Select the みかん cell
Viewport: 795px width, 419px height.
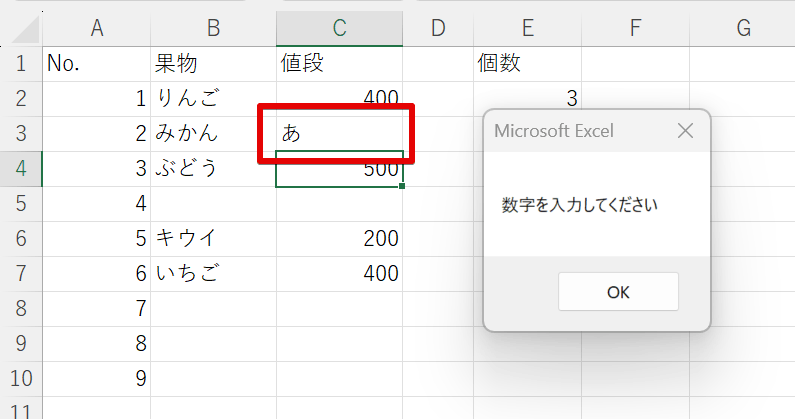pyautogui.click(x=213, y=134)
